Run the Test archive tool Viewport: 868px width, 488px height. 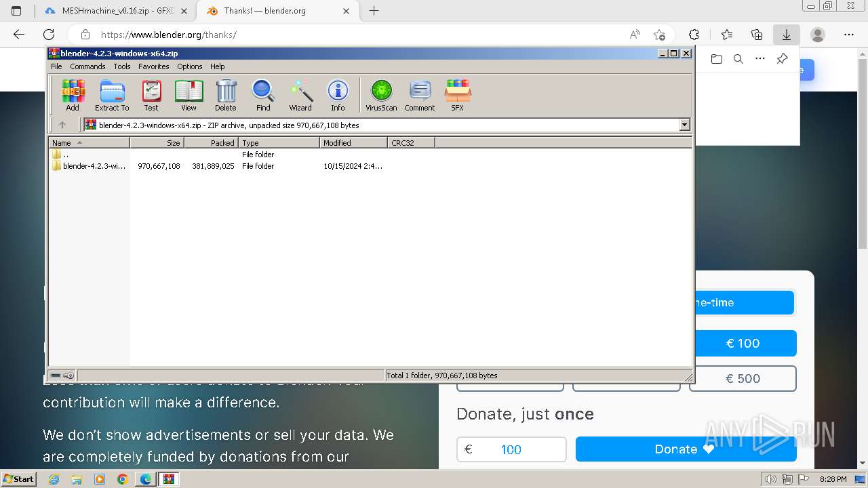click(151, 95)
